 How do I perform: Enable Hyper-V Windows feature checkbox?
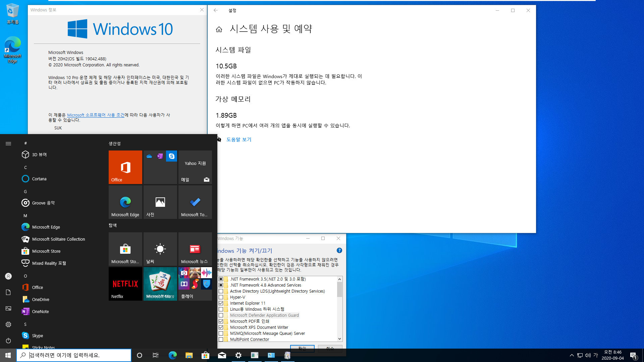tap(221, 297)
